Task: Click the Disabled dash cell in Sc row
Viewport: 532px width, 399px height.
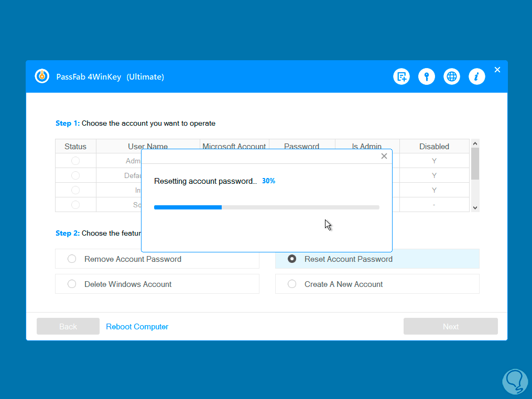Action: pyautogui.click(x=435, y=205)
